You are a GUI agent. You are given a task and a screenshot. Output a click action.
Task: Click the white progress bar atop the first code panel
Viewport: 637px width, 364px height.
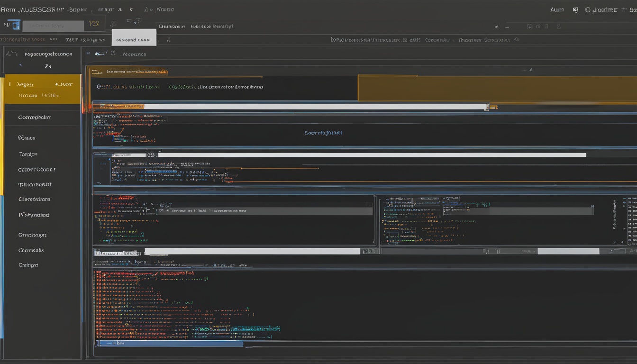(x=315, y=107)
